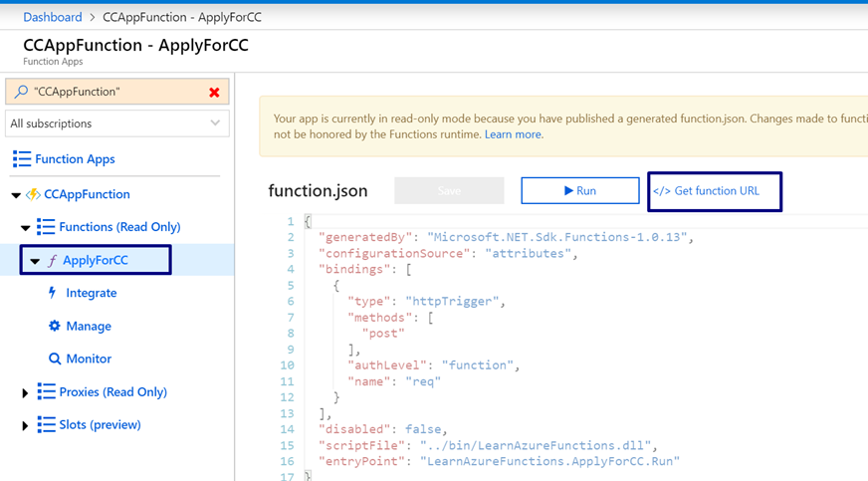Open the Integrate section label
The image size is (868, 481).
click(92, 293)
